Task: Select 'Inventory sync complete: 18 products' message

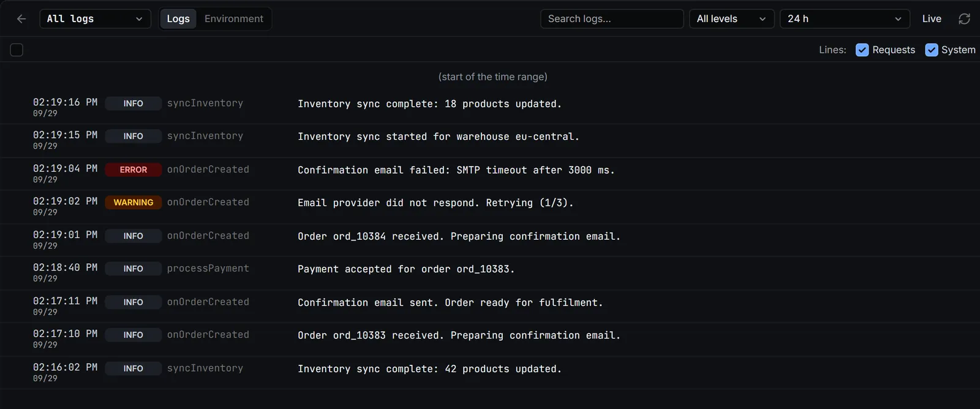Action: click(x=429, y=104)
